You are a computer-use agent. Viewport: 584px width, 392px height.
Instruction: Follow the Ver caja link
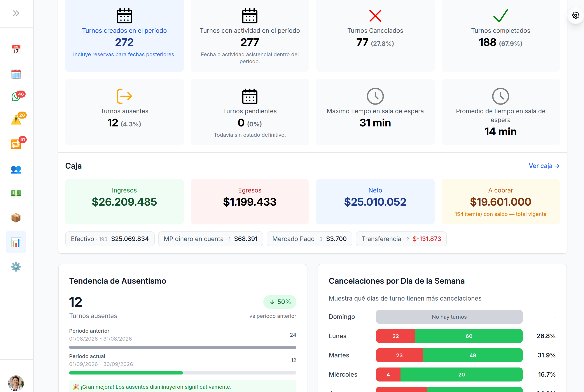click(x=544, y=166)
